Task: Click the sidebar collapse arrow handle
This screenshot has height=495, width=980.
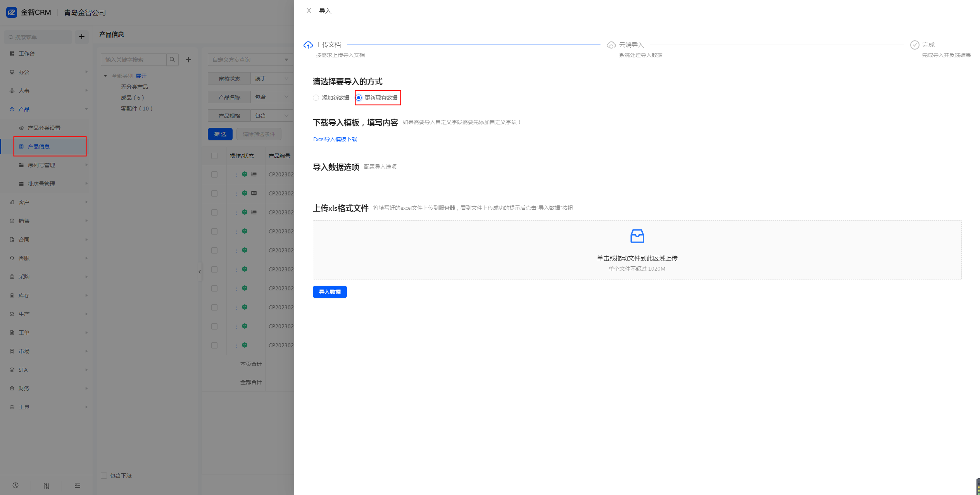Action: (x=200, y=272)
